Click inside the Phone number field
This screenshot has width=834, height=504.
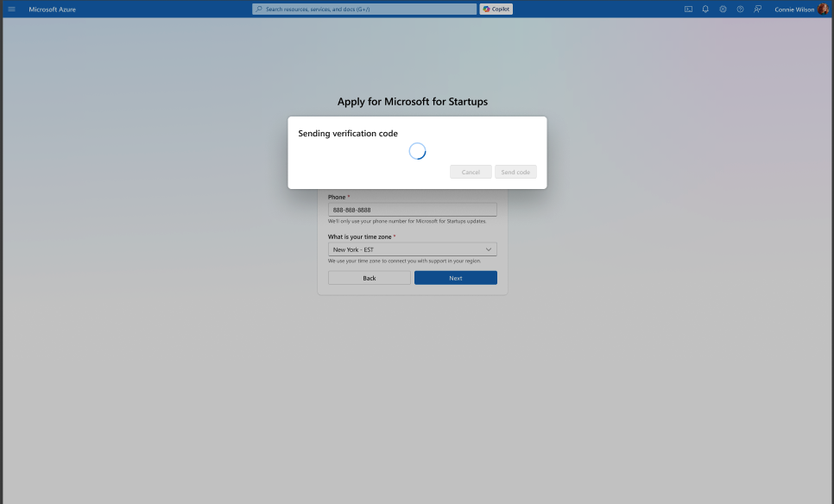(412, 210)
